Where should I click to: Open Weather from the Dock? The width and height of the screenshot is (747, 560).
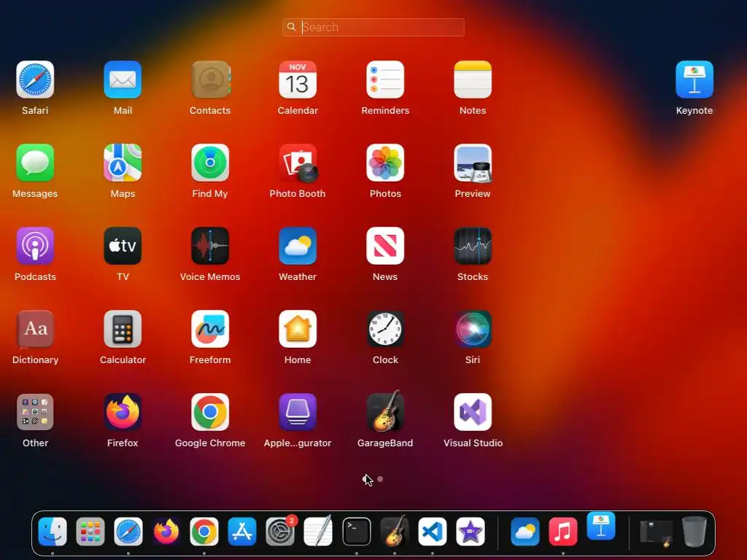(x=525, y=532)
